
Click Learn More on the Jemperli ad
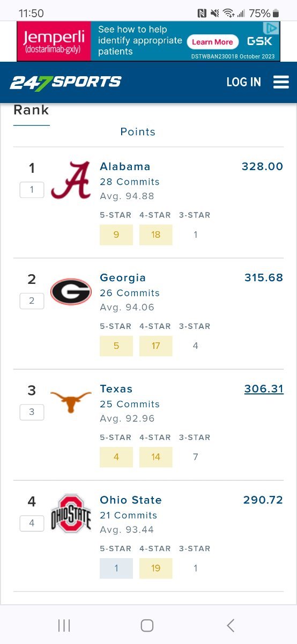[212, 42]
